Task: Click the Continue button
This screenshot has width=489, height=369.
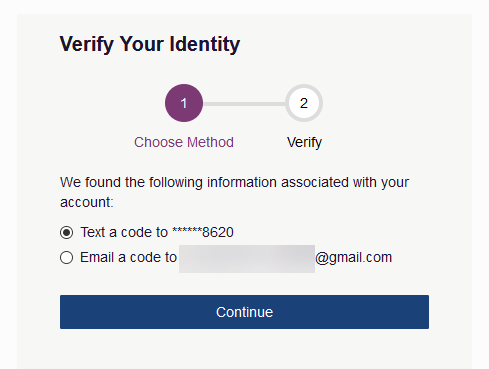Action: tap(244, 312)
